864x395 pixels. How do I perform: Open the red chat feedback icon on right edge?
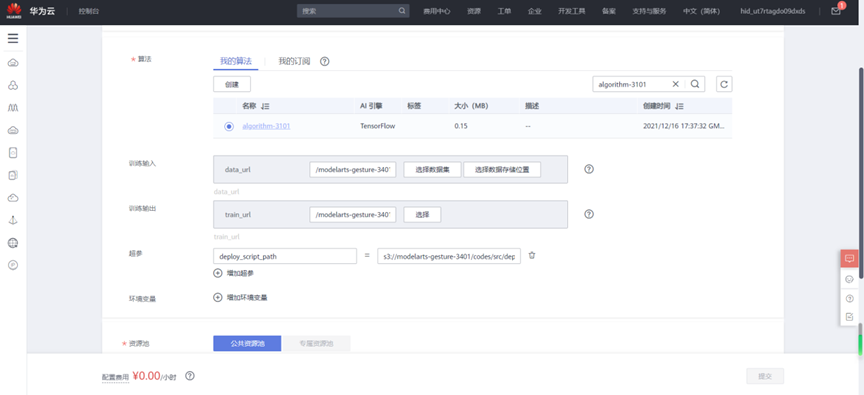pos(849,258)
